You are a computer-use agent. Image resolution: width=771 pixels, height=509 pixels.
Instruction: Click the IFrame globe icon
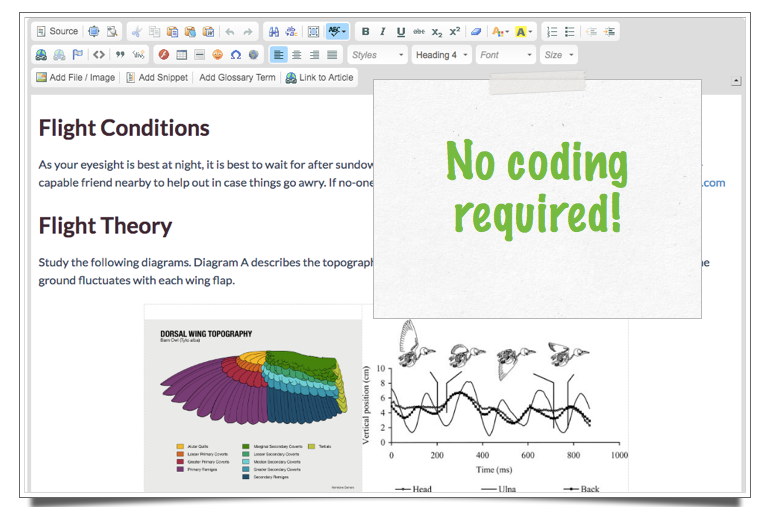[x=253, y=55]
